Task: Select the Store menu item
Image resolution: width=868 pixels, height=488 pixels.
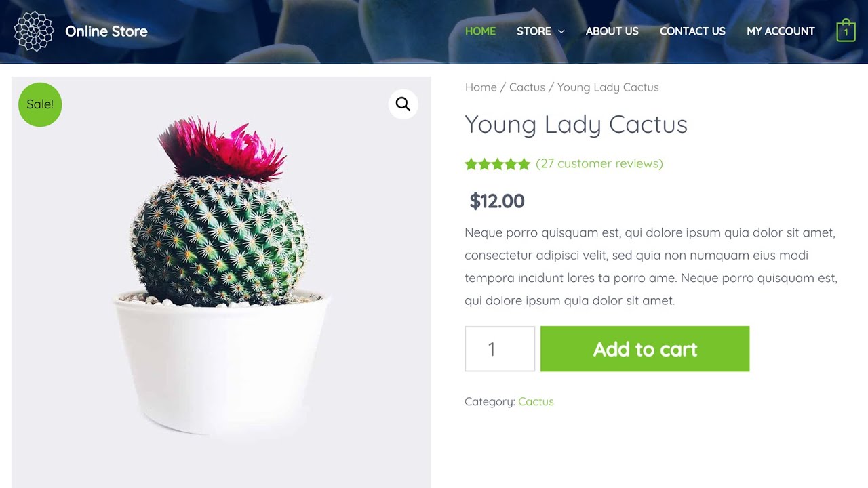Action: point(534,31)
